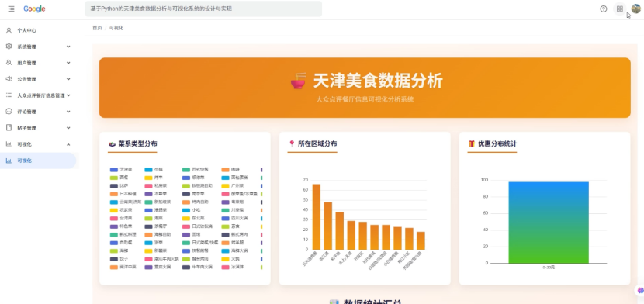Open the user avatar in the top-right
This screenshot has height=304, width=644.
[635, 9]
